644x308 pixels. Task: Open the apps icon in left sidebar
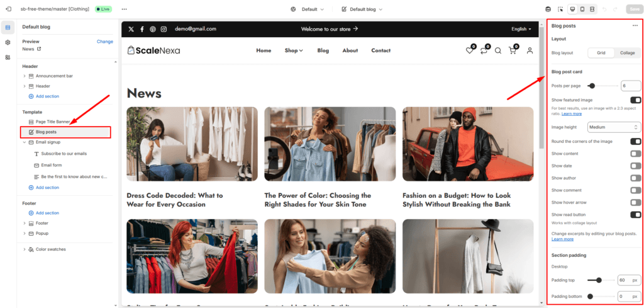tap(8, 57)
